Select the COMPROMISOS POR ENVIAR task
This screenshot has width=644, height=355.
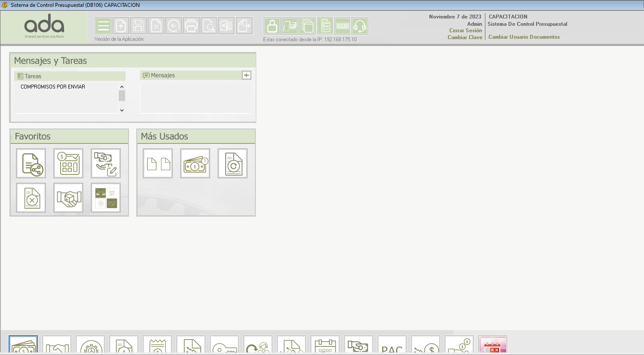click(x=53, y=87)
